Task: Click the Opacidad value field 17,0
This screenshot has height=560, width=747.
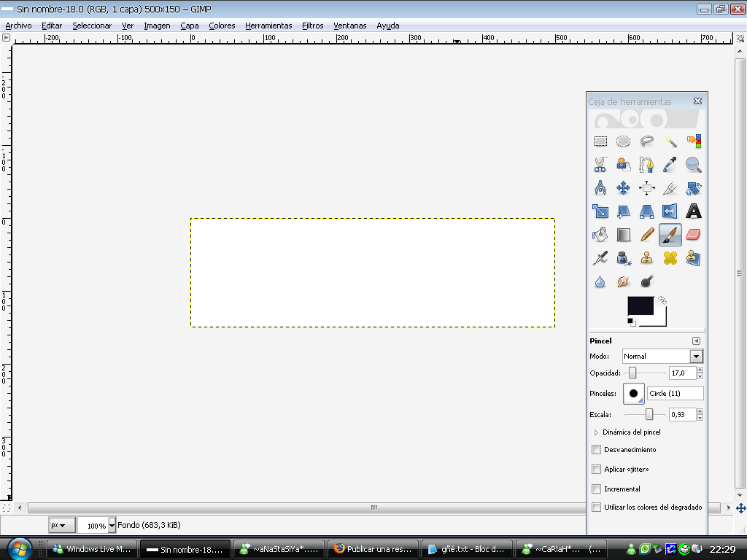Action: coord(682,373)
